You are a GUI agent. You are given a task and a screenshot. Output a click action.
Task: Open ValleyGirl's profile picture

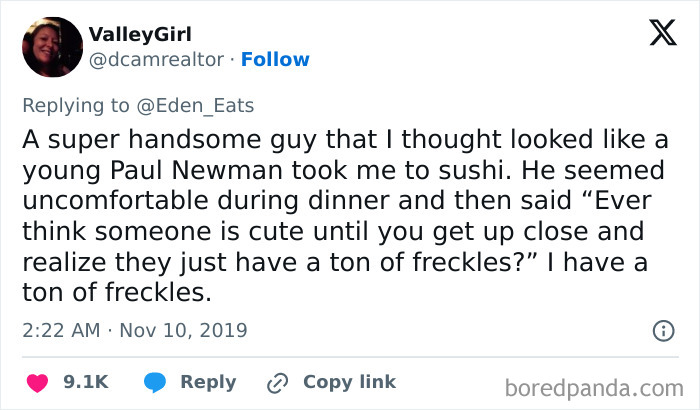[x=51, y=47]
